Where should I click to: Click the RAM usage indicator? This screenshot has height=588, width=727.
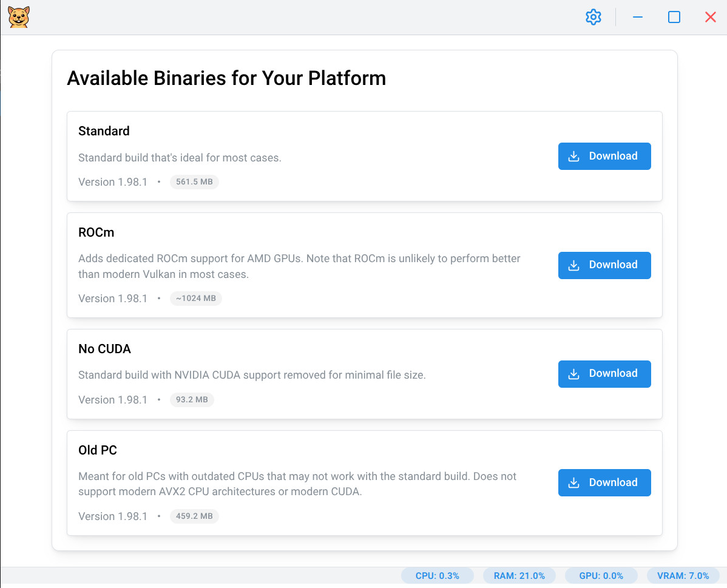click(519, 576)
